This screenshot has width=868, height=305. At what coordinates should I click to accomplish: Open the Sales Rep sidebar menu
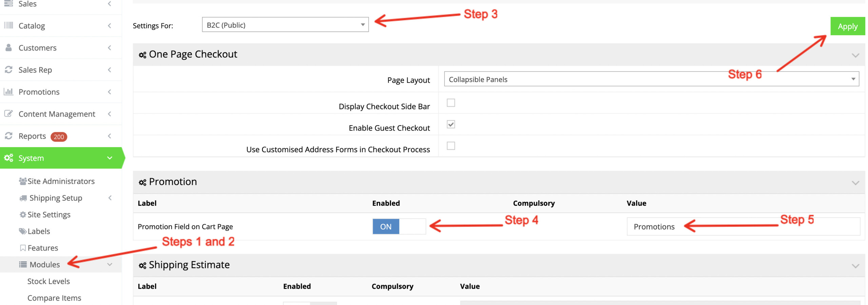pos(35,70)
